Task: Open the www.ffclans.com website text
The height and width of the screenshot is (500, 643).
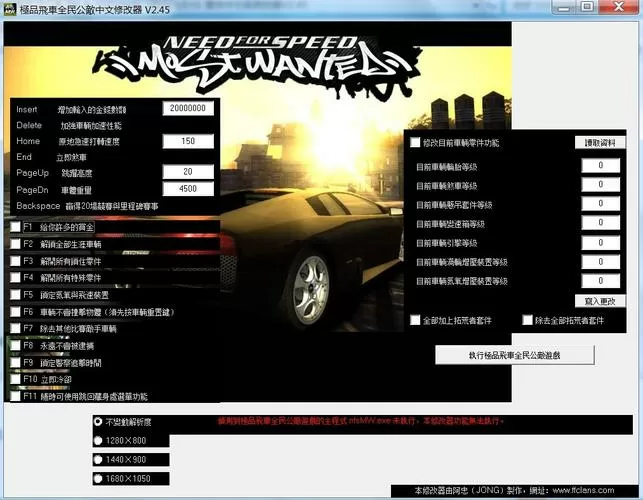Action: click(583, 490)
